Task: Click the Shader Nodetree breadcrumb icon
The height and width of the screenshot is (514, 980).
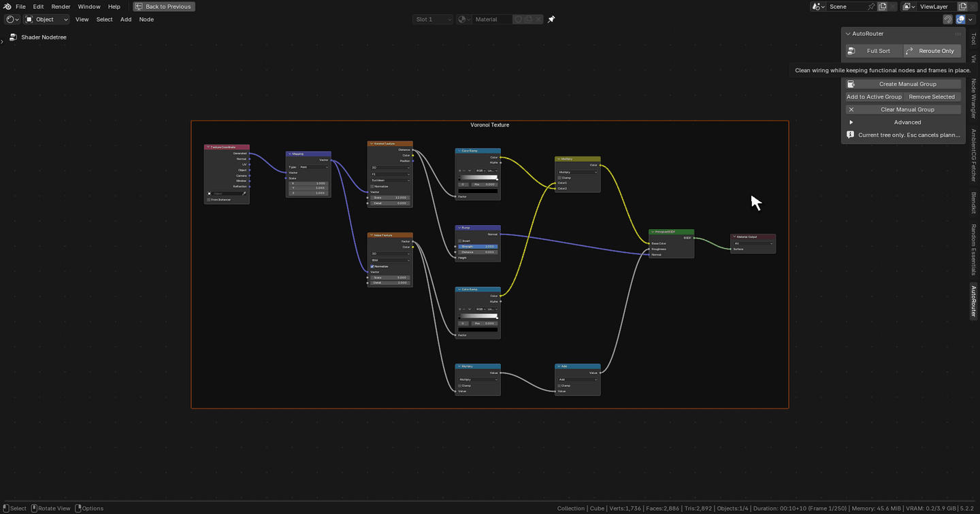Action: [x=13, y=37]
